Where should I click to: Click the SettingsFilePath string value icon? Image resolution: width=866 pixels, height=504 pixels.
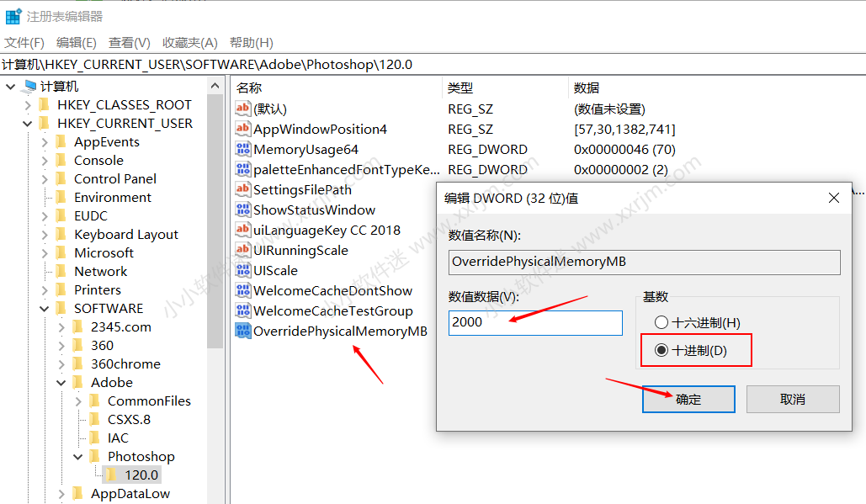coord(243,189)
